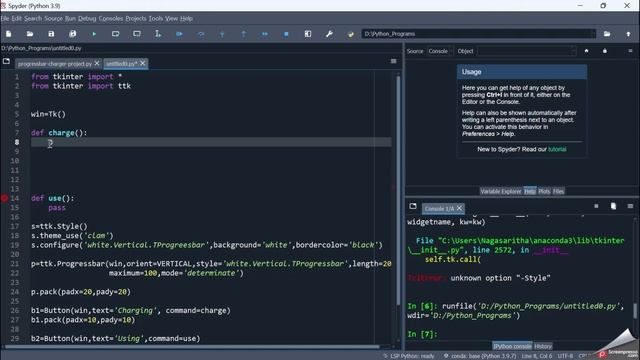This screenshot has height=360, width=640.
Task: Click the Object combo box field
Action: pyautogui.click(x=527, y=51)
